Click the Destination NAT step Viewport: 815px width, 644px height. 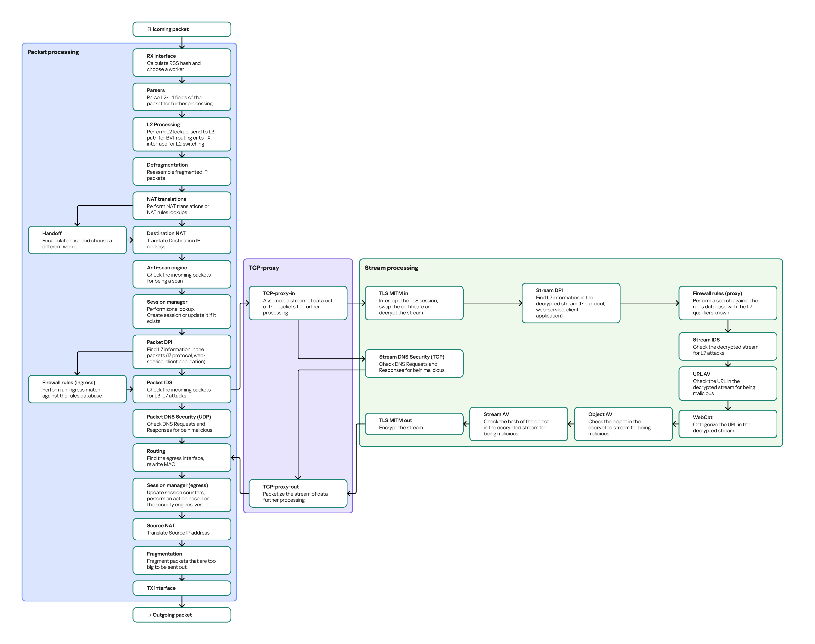click(x=182, y=240)
